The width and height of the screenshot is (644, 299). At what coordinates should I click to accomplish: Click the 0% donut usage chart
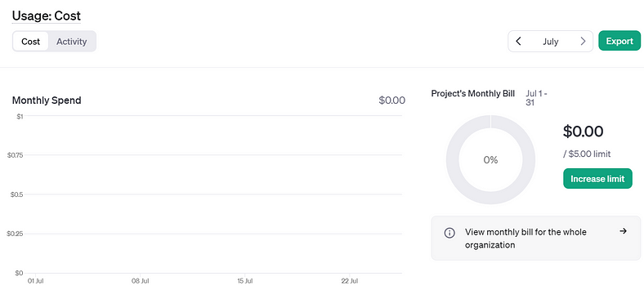[490, 159]
